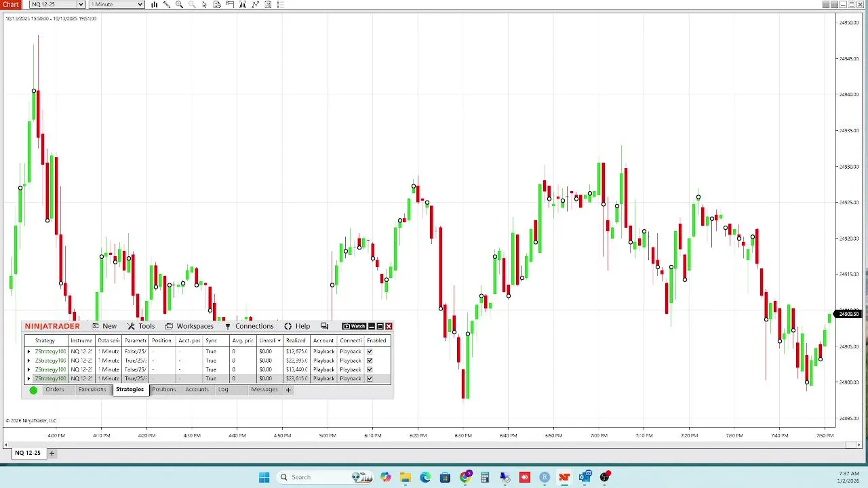868x488 pixels.
Task: Expand strategy row with $13,440 realized
Action: coord(28,369)
